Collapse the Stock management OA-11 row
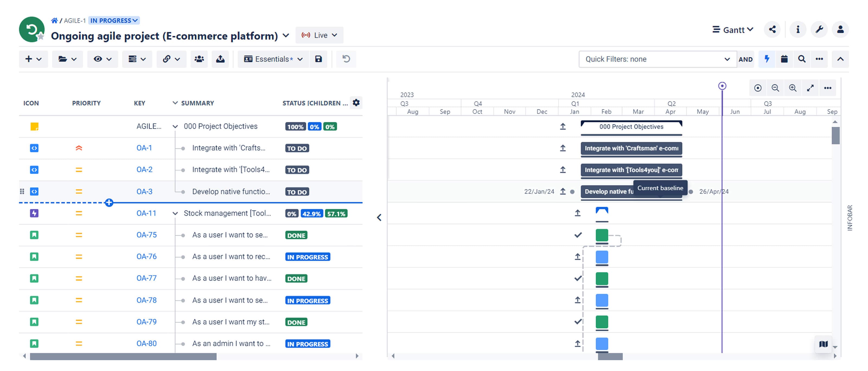The width and height of the screenshot is (868, 371). click(175, 213)
